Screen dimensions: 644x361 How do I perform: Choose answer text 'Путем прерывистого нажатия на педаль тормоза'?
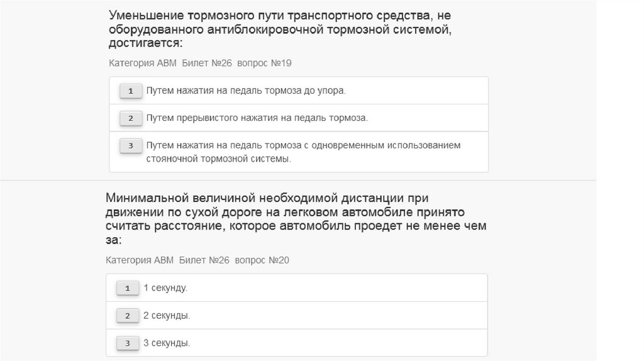pos(257,118)
